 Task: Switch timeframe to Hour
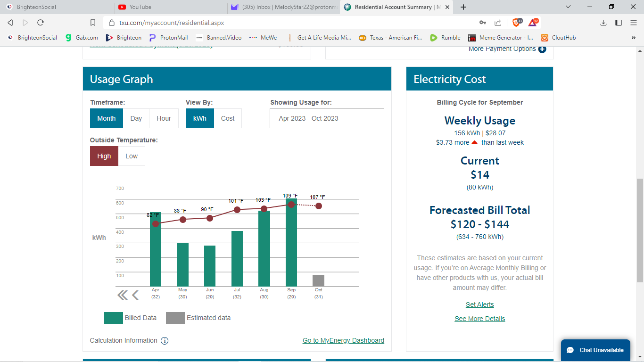(164, 118)
